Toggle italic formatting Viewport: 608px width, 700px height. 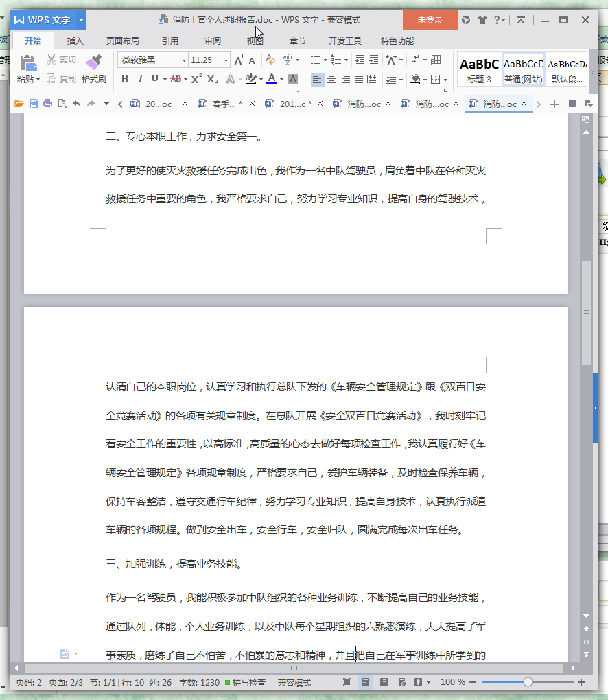pyautogui.click(x=140, y=79)
